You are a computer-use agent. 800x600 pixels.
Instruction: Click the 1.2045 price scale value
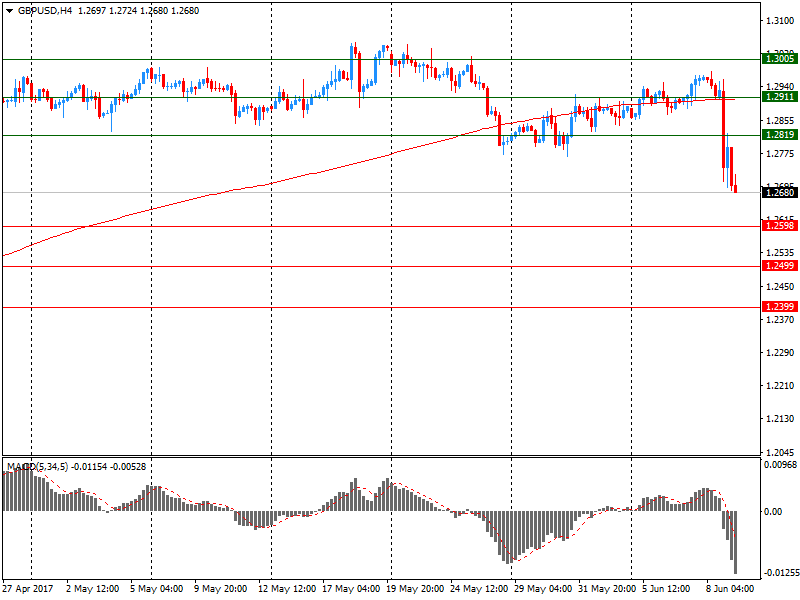click(780, 453)
